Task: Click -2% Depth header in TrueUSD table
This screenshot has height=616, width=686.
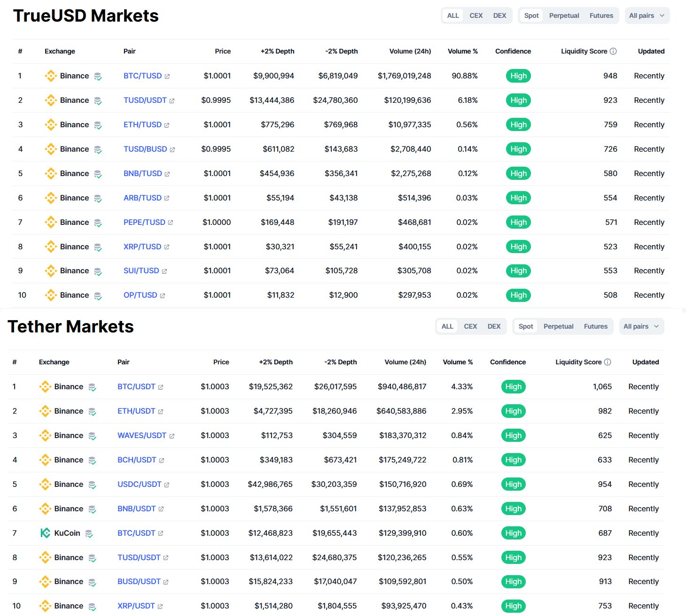Action: (342, 51)
